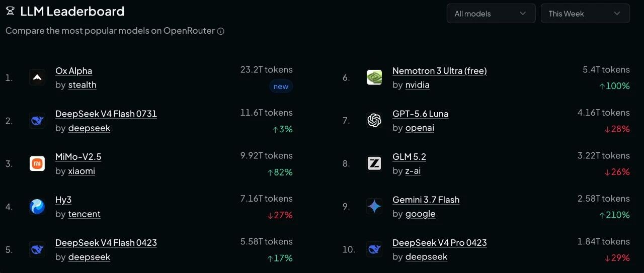This screenshot has height=273, width=644.
Task: Click the Google Gemini 3.7 Flash icon
Action: 374,206
